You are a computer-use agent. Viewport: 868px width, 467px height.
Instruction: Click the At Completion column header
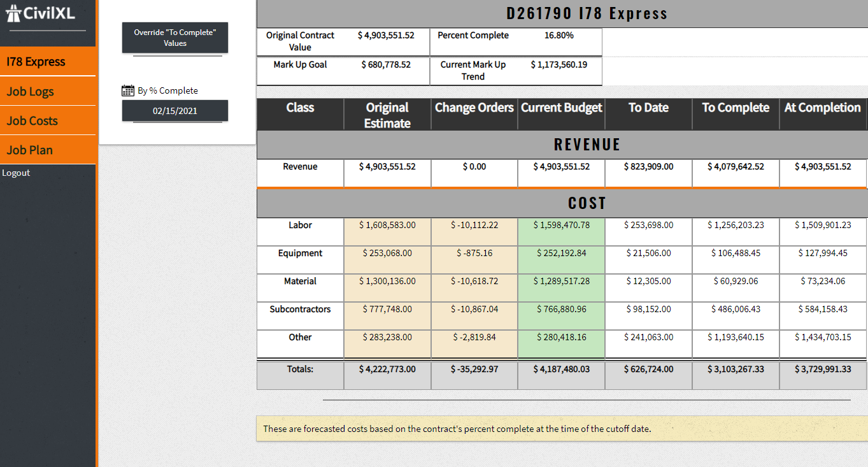(822, 108)
